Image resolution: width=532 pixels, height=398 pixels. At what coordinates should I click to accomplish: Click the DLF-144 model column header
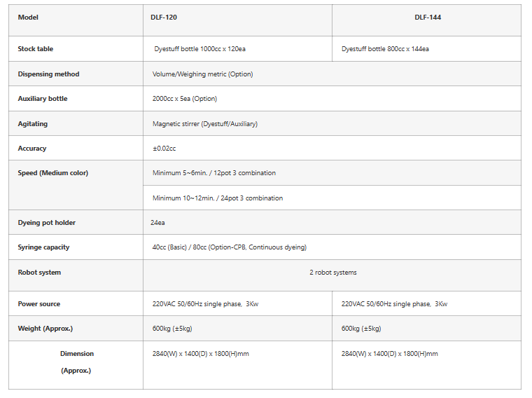click(427, 18)
